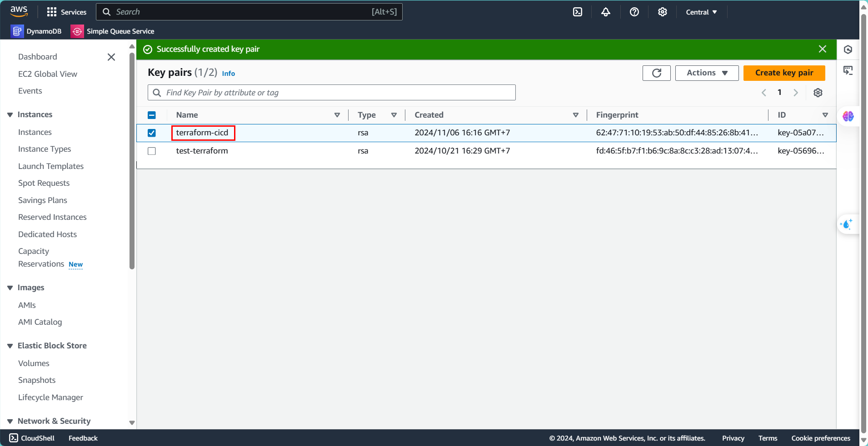This screenshot has width=868, height=446.
Task: Click the Feedback link in the footer
Action: pyautogui.click(x=83, y=438)
